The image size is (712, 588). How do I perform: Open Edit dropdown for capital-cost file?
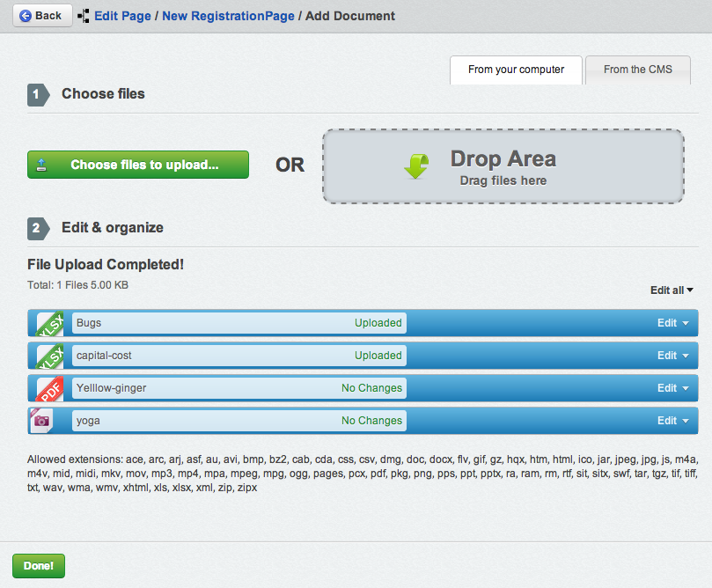(x=672, y=356)
